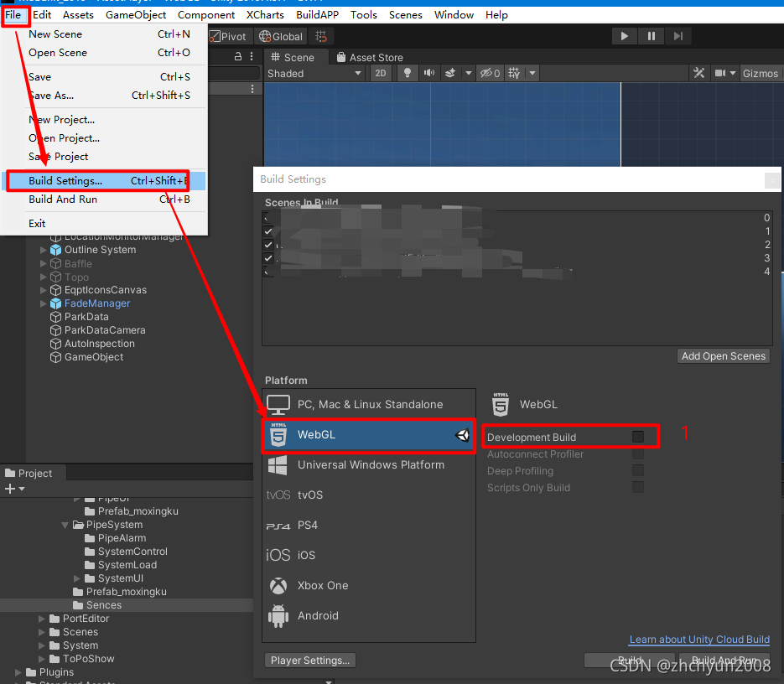
Task: Open the scene tools wrench icon
Action: (698, 74)
